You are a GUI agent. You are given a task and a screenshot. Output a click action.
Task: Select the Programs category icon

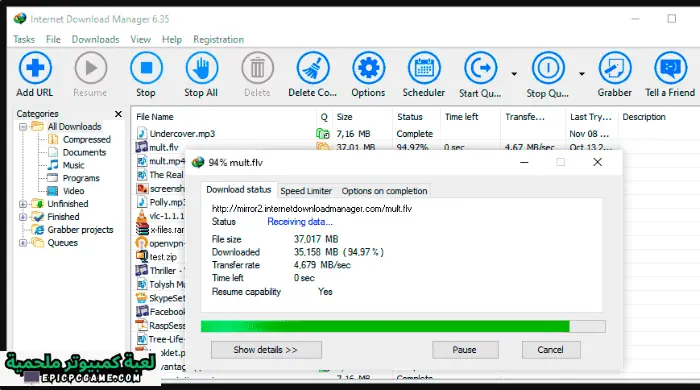click(53, 178)
